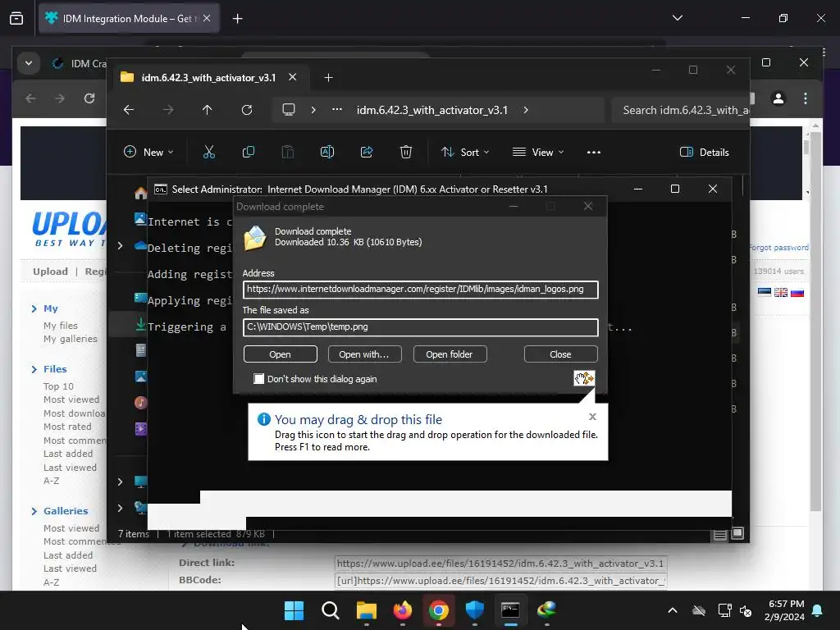Open the Sort dropdown in File Explorer

click(x=464, y=152)
